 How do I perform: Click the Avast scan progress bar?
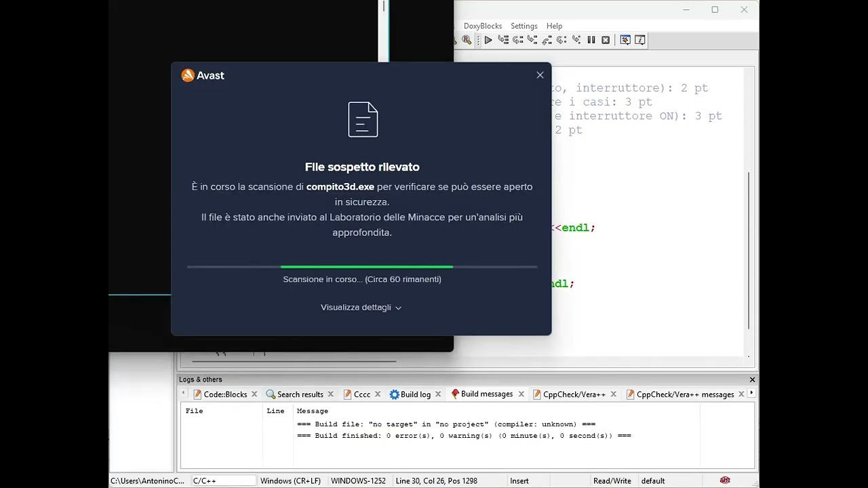pos(362,267)
